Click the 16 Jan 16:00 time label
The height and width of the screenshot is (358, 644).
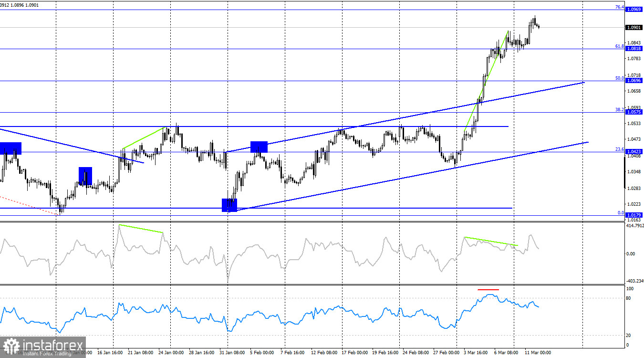click(x=109, y=353)
